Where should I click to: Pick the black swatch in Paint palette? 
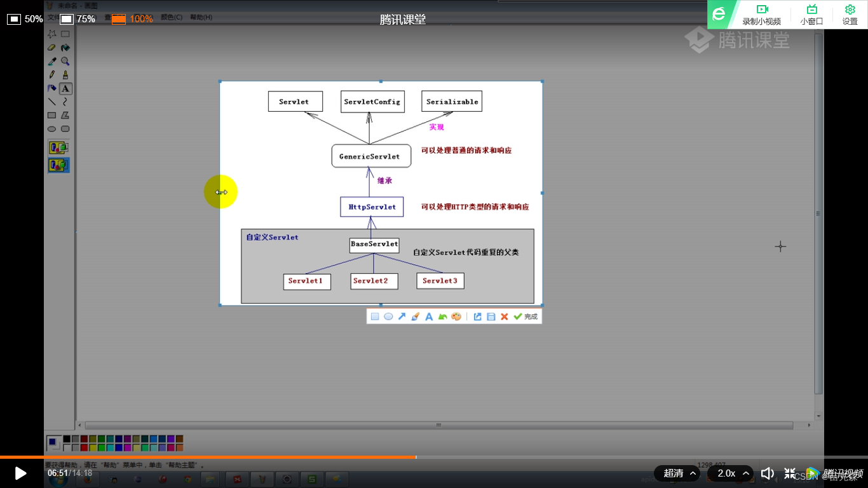pos(67,438)
